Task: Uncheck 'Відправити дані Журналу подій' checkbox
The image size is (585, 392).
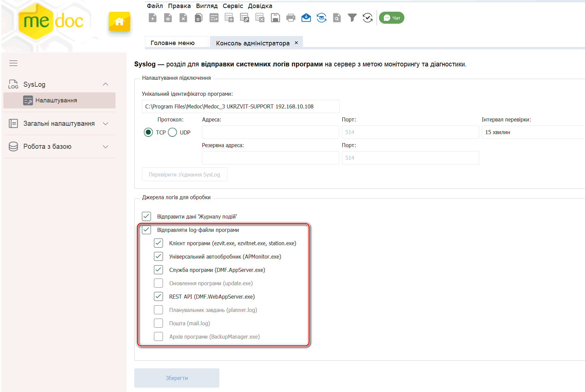Action: (147, 217)
